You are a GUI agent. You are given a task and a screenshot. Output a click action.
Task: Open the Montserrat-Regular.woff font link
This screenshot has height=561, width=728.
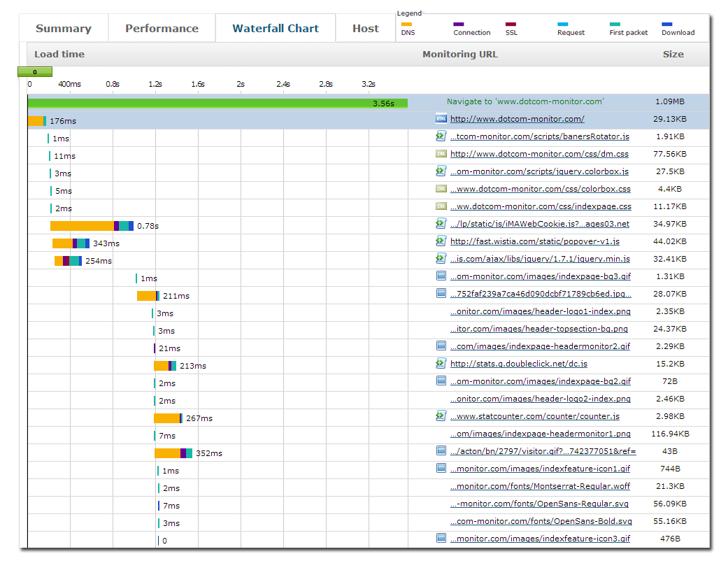pos(540,486)
